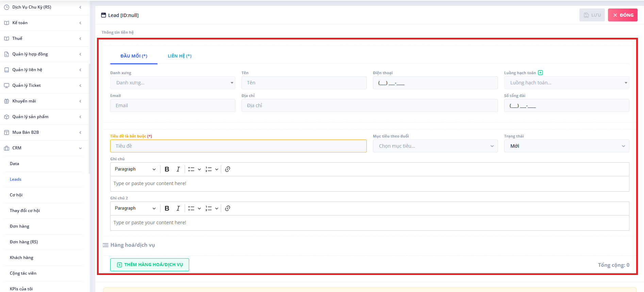Switch to the LIÊN HỆ tab
The height and width of the screenshot is (292, 644).
tap(179, 56)
